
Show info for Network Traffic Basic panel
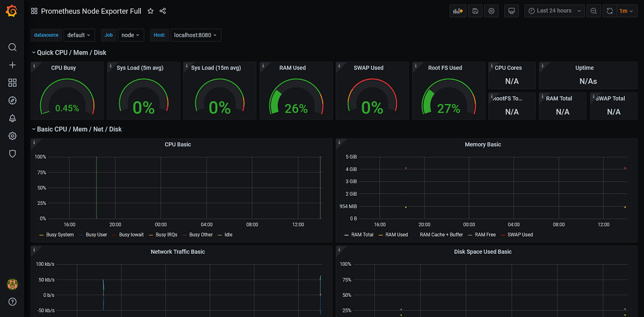coord(34,249)
